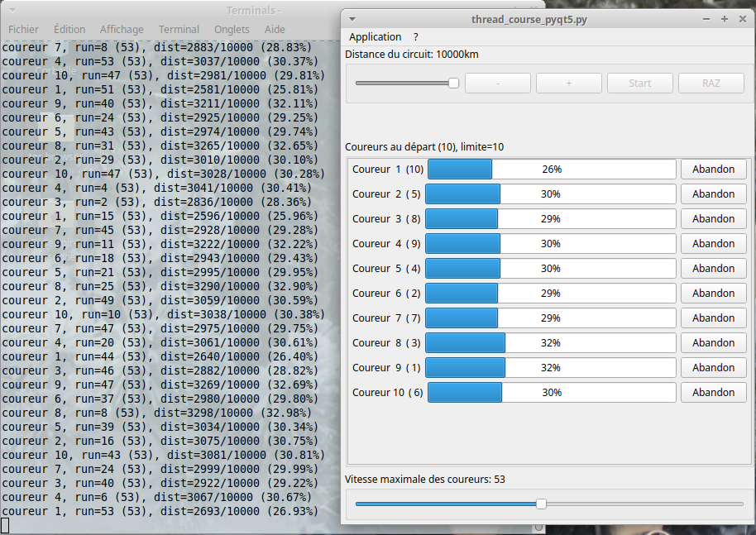Open the Affichage terminal menu
This screenshot has width=756, height=535.
(122, 29)
